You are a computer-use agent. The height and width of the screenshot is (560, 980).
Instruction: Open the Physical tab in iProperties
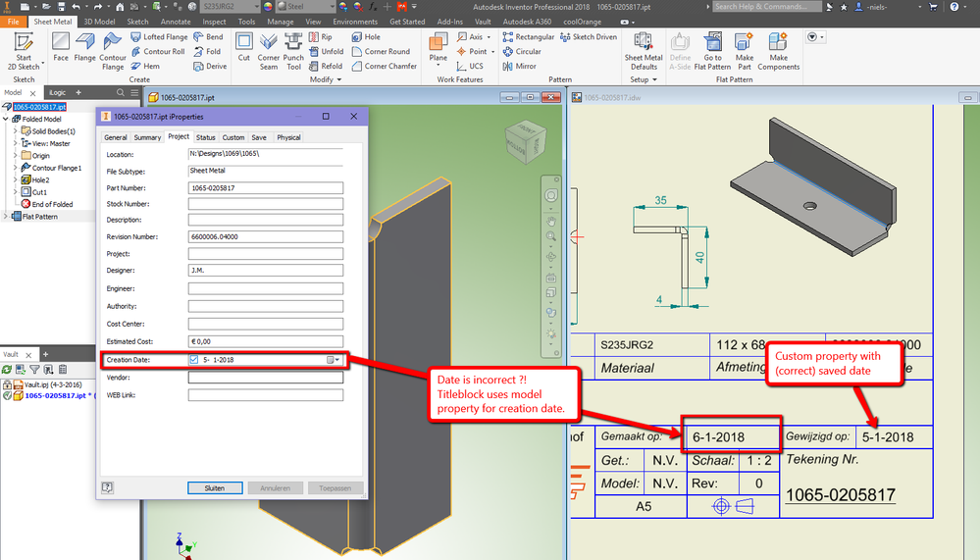[288, 137]
